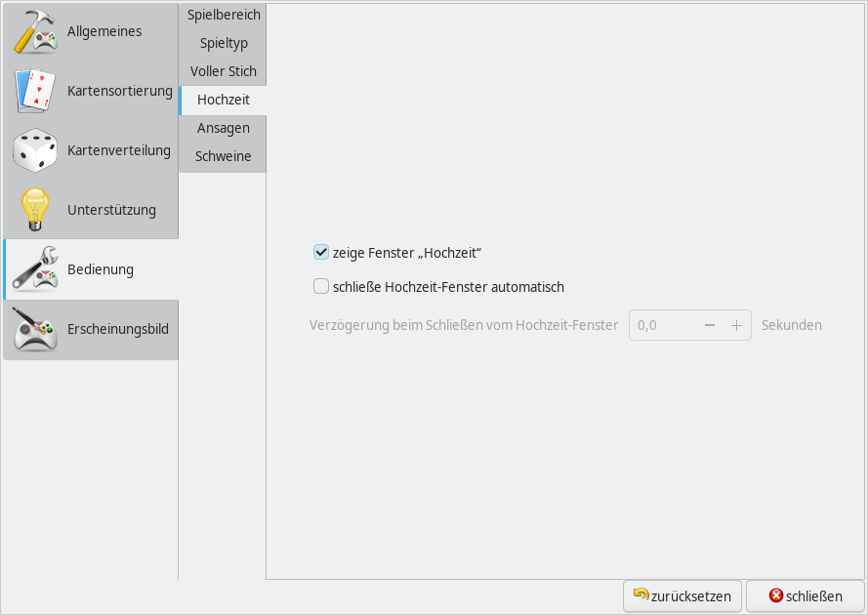The height and width of the screenshot is (615, 868).
Task: Switch to the Spielbereich tab
Action: point(224,16)
